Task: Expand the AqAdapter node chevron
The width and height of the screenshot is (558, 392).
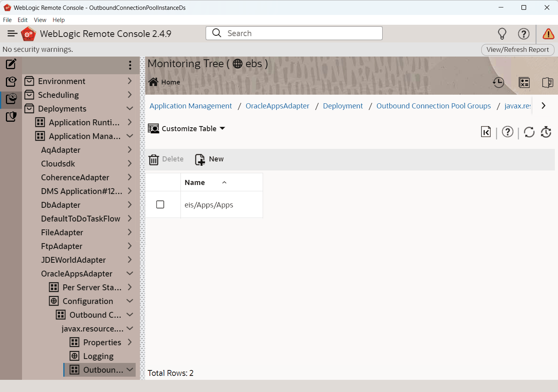Action: (130, 150)
